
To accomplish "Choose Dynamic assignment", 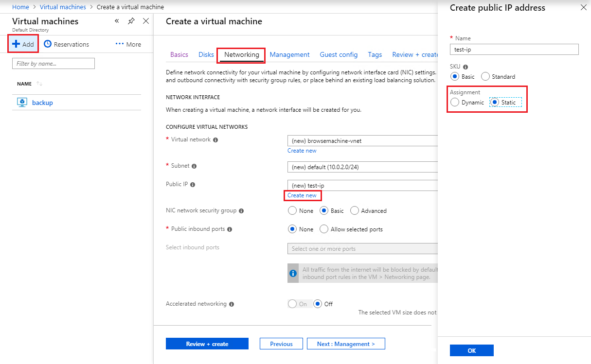I will 455,102.
